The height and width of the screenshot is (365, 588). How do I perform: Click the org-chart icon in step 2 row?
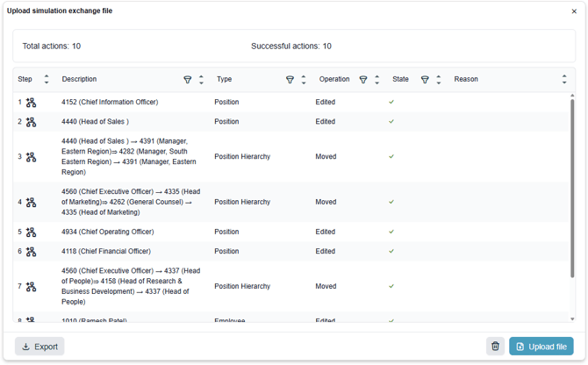(x=31, y=122)
